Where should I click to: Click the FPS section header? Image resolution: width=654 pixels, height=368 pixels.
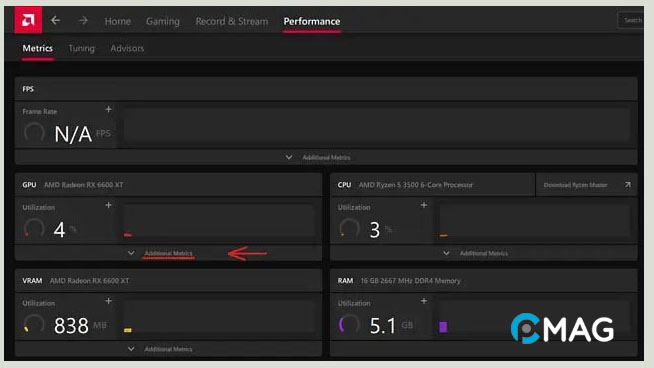[x=326, y=89]
